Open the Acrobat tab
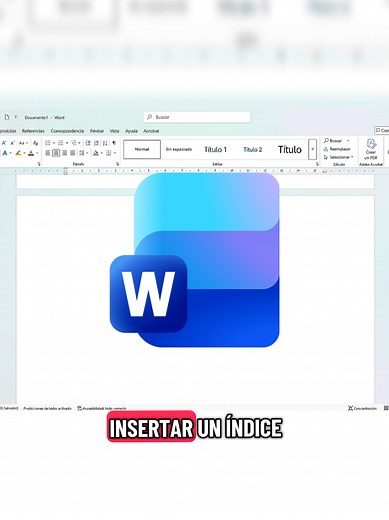 point(151,131)
